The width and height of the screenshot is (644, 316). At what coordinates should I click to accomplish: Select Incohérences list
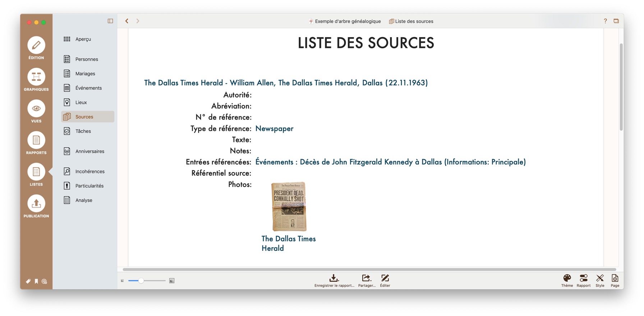pyautogui.click(x=88, y=171)
